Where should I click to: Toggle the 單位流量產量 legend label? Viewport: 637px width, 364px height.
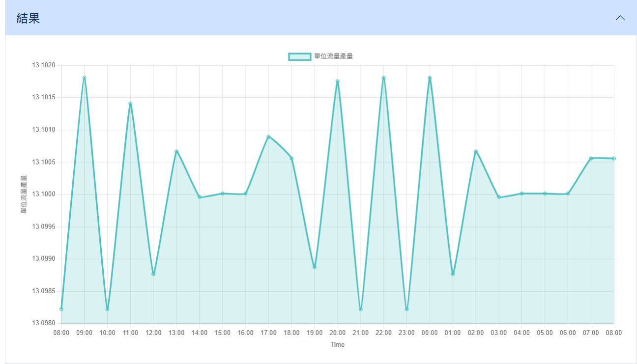[x=333, y=56]
